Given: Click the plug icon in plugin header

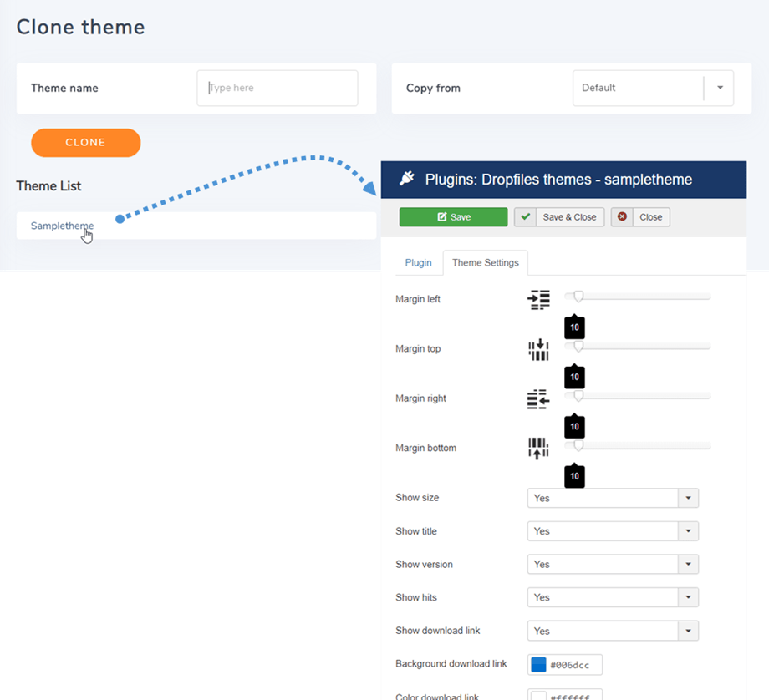Looking at the screenshot, I should tap(406, 179).
